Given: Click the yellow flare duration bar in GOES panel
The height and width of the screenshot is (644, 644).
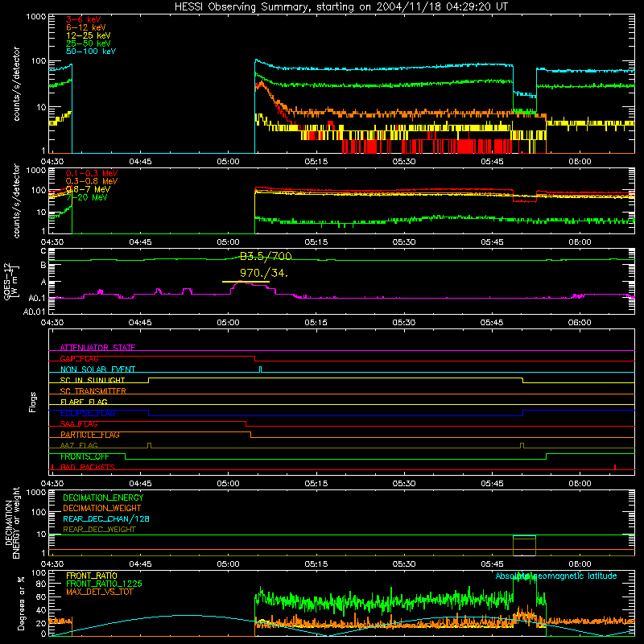Looking at the screenshot, I should click(x=246, y=282).
